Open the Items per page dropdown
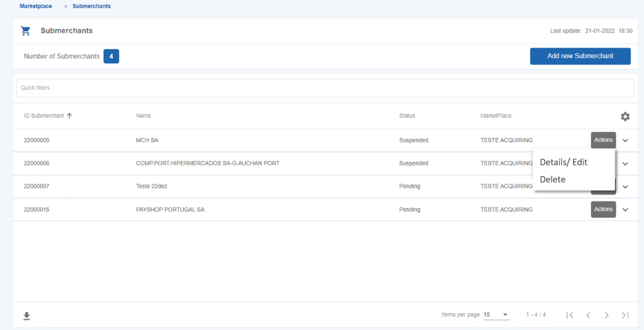Viewport: 644px width, 330px height. 496,315
